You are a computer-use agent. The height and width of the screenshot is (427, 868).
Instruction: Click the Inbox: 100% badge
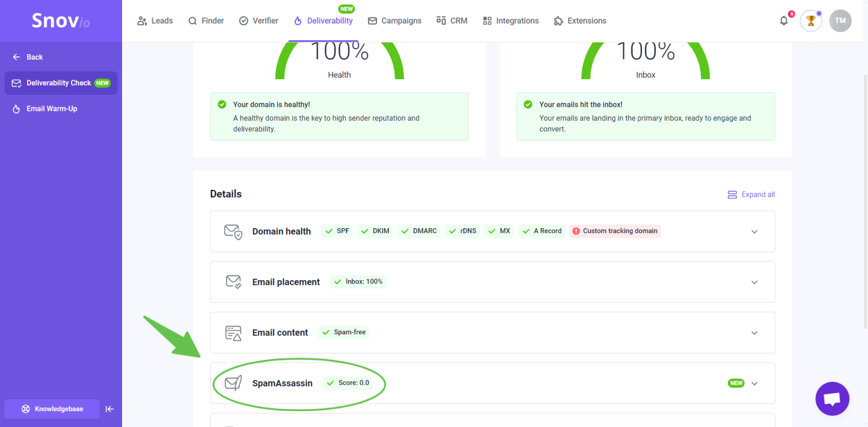coord(358,281)
